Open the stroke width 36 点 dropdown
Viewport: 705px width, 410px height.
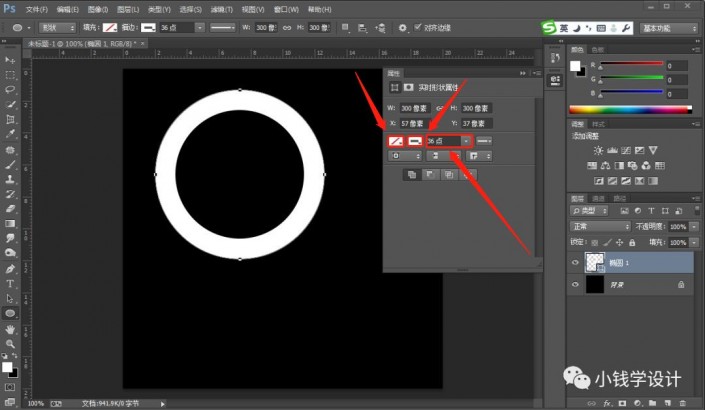[466, 141]
